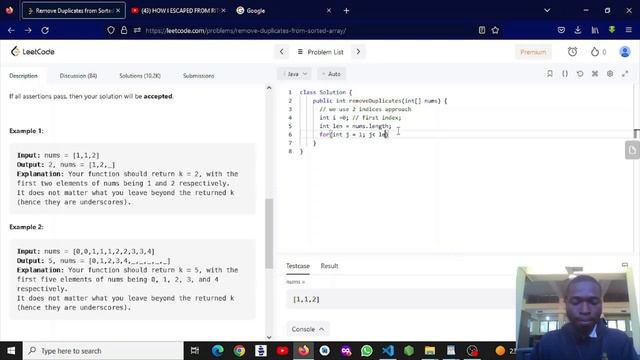Open browser downloads icon

coord(578,30)
